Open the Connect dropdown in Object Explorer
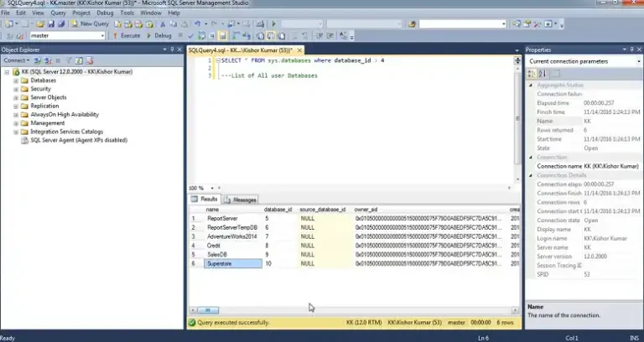 [x=17, y=60]
